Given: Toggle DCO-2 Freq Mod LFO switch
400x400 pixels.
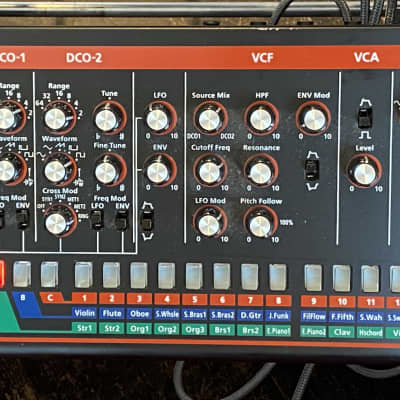Looking at the screenshot, I should [97, 220].
